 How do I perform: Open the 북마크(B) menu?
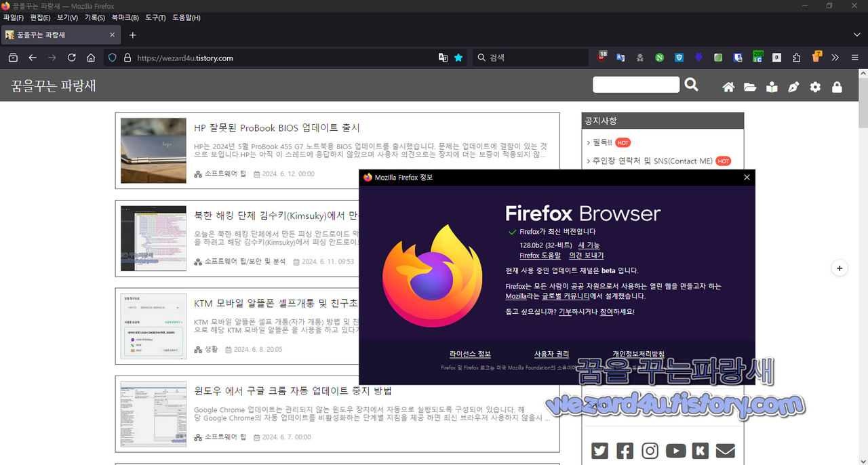click(125, 18)
